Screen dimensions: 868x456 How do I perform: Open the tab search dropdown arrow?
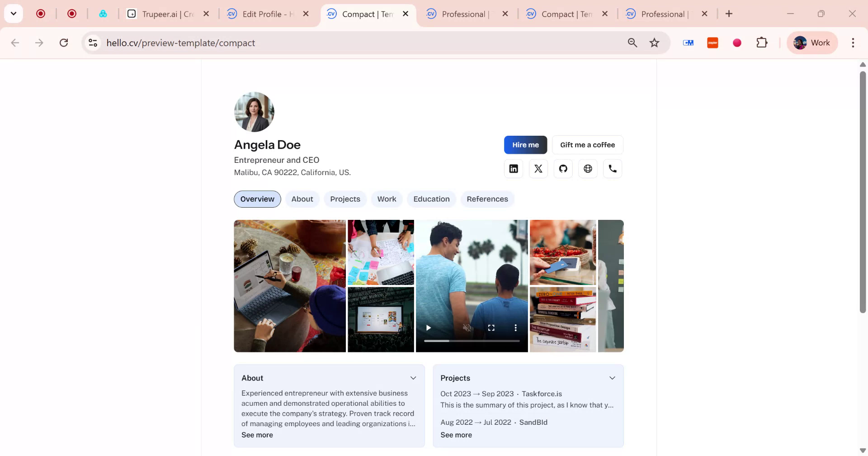pyautogui.click(x=13, y=13)
